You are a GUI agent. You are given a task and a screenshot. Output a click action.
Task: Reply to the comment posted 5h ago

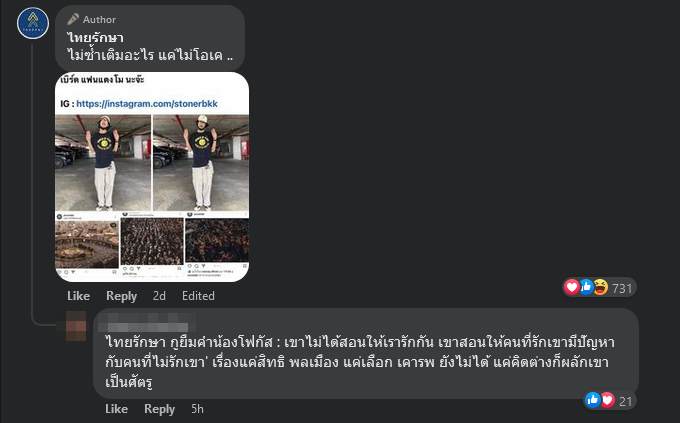[x=160, y=409]
